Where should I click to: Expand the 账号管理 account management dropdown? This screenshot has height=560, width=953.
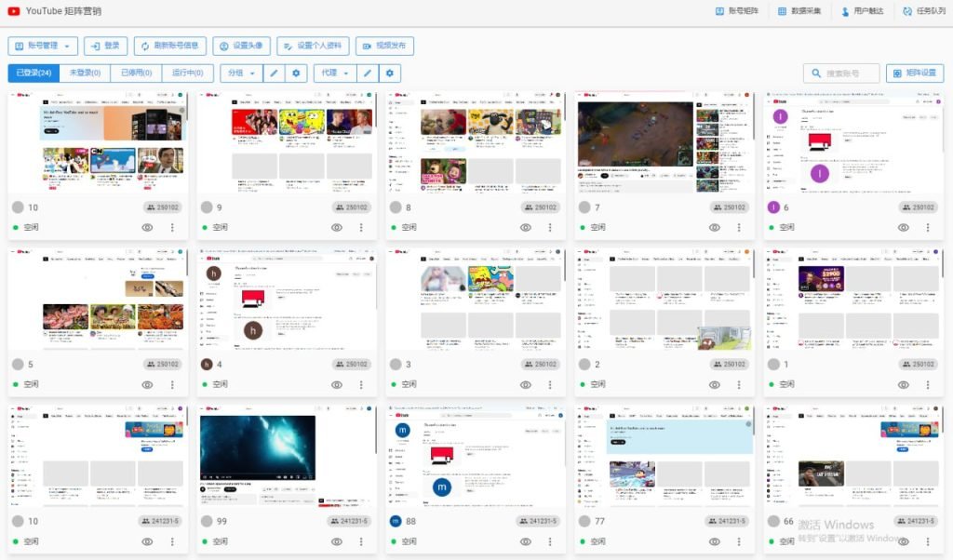coord(42,46)
